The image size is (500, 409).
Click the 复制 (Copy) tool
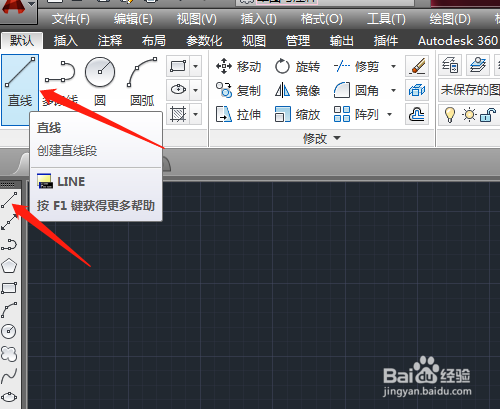[x=238, y=90]
